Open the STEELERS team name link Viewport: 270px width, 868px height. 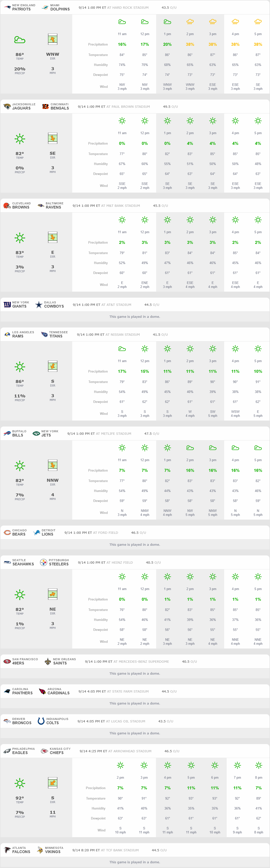coord(59,564)
